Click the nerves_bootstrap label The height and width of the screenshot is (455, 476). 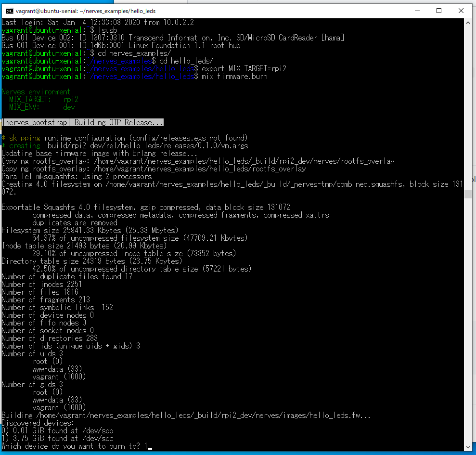click(x=35, y=122)
